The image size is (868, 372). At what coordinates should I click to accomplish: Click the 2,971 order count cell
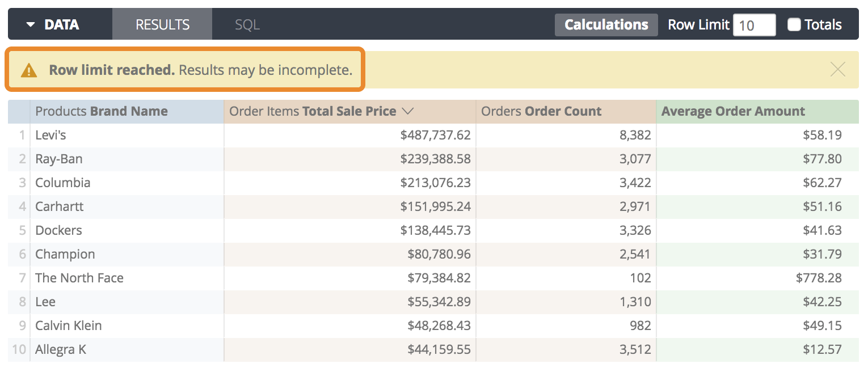click(566, 206)
